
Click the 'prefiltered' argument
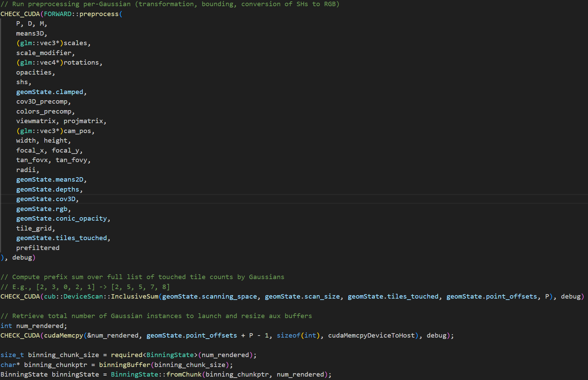(38, 248)
